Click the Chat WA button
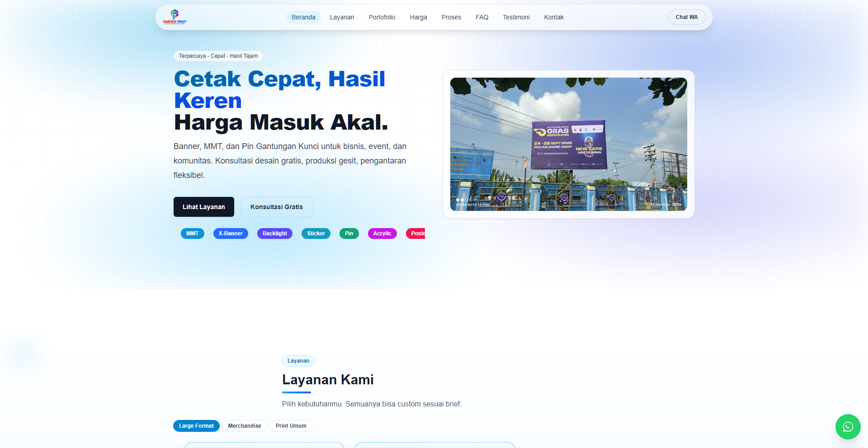 pos(687,17)
